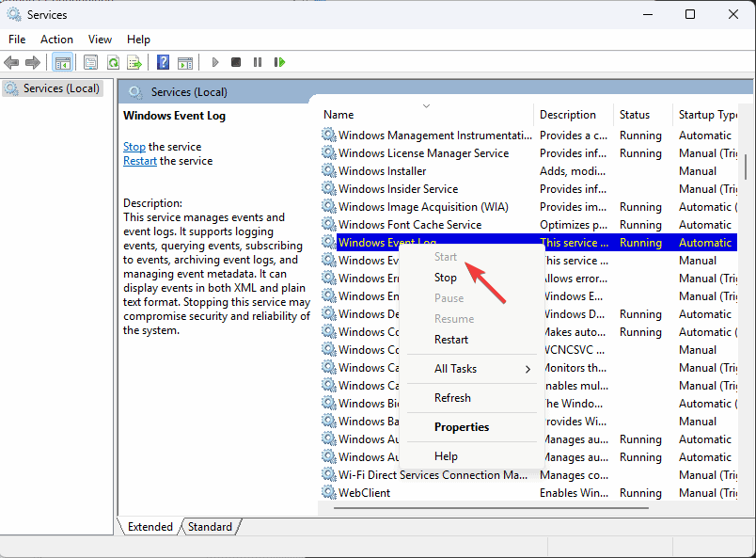The image size is (756, 558).
Task: Click the 'WCNCSVC ...' description cell
Action: [574, 349]
